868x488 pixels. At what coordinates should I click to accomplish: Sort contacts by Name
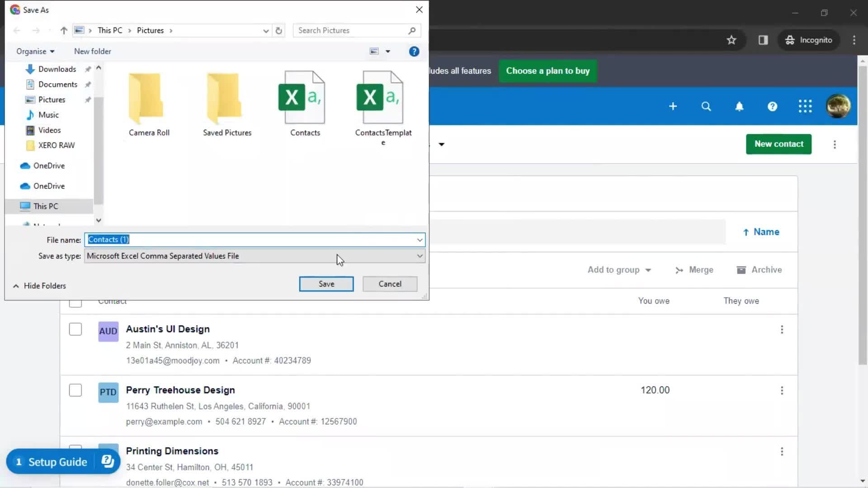click(761, 232)
